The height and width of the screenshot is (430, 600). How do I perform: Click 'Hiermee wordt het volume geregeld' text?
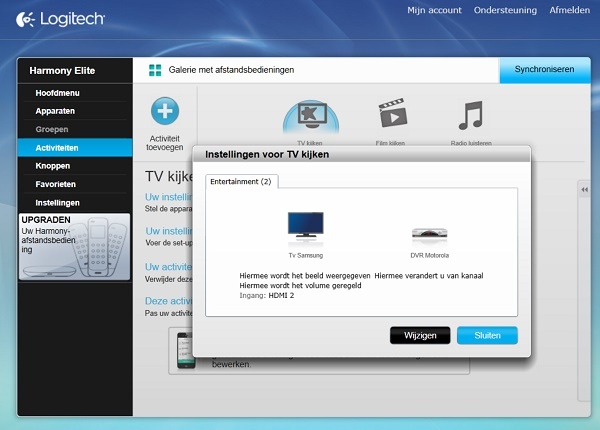(x=300, y=286)
